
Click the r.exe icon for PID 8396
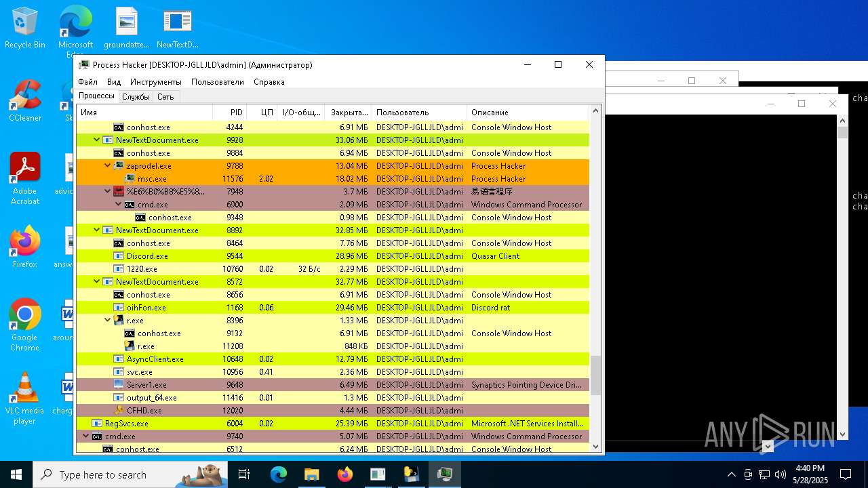(119, 320)
